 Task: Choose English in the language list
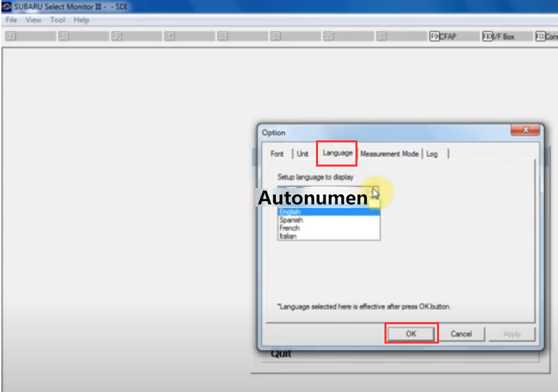coord(329,212)
